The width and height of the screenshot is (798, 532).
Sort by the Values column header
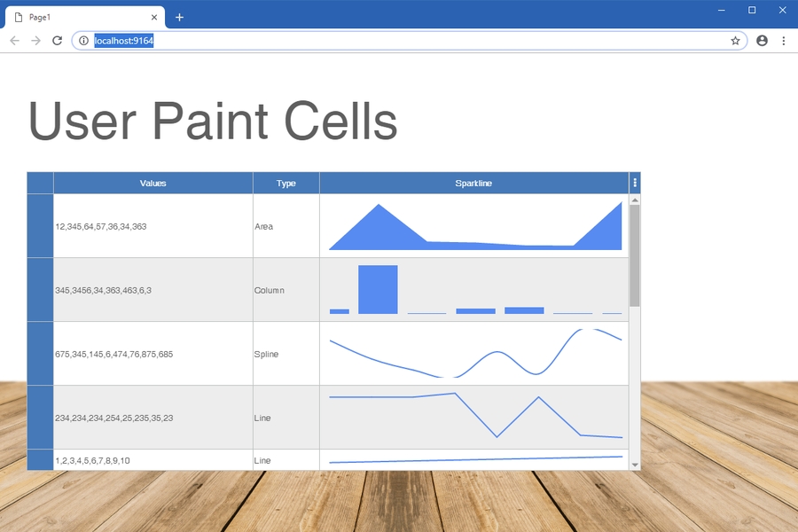(153, 184)
